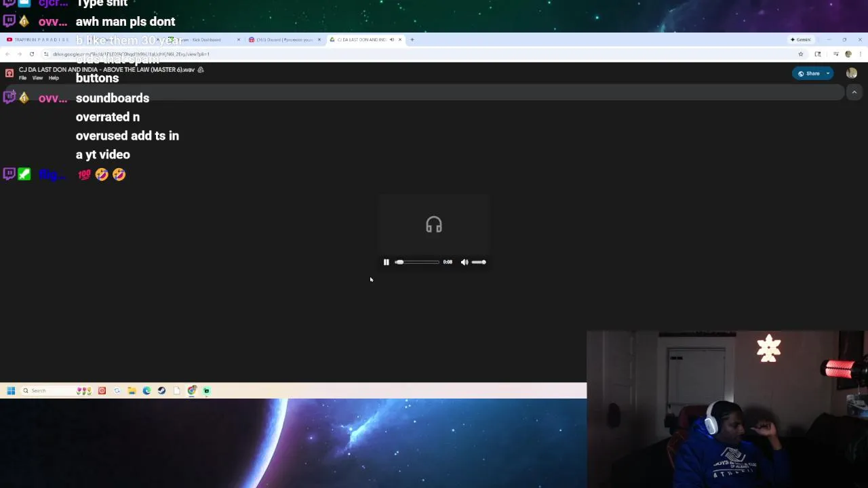Adjust the player volume slider
Screen dimensions: 868x488
click(479, 262)
